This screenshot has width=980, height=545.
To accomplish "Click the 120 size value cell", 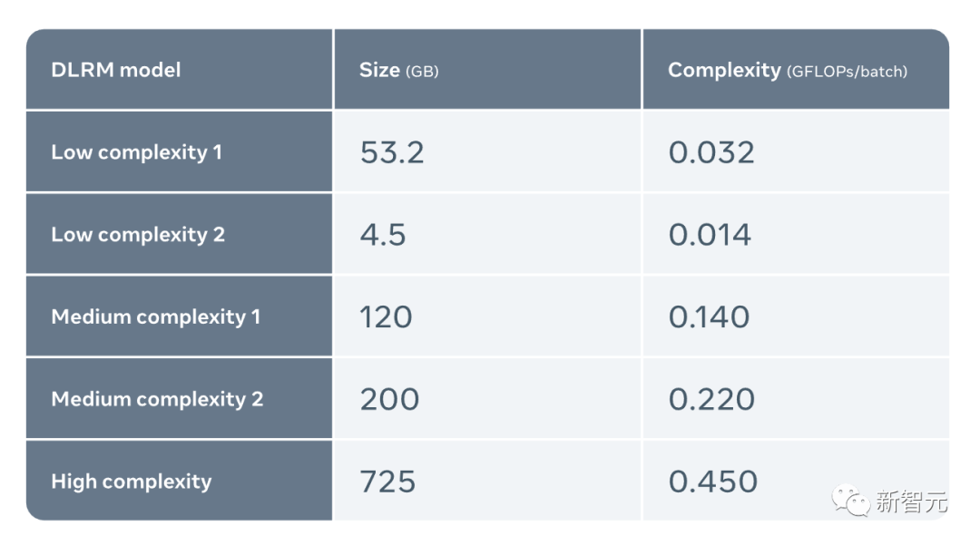I will [x=487, y=316].
